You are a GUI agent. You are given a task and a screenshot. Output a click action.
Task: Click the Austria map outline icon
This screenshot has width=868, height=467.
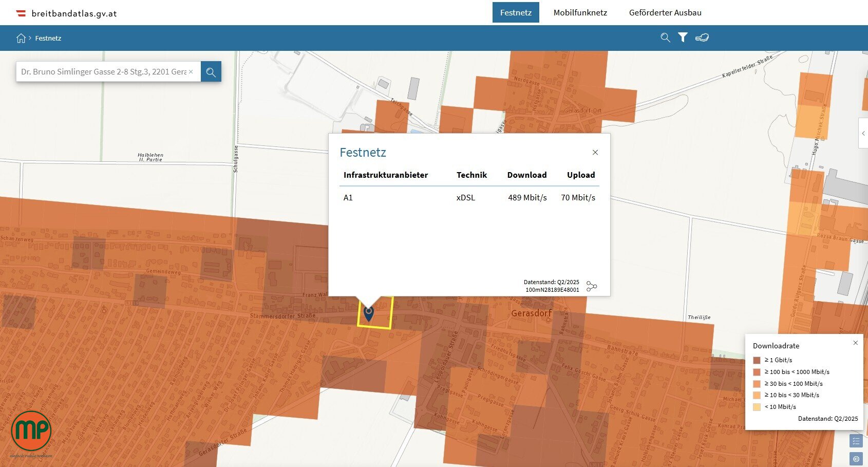tap(702, 38)
